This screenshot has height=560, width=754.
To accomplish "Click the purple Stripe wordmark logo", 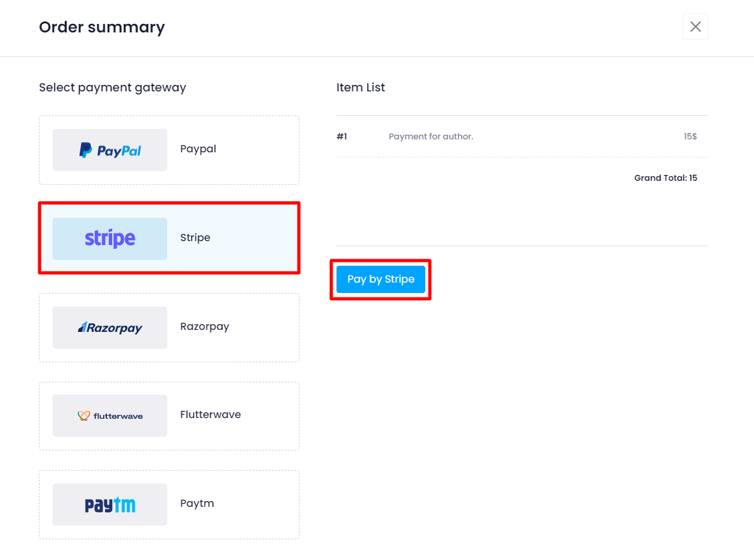I will [110, 239].
